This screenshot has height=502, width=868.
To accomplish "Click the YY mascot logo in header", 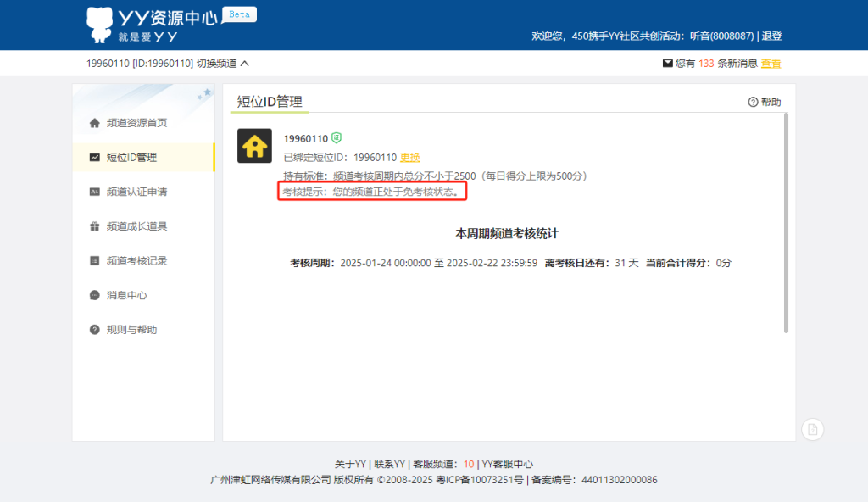I will 100,25.
